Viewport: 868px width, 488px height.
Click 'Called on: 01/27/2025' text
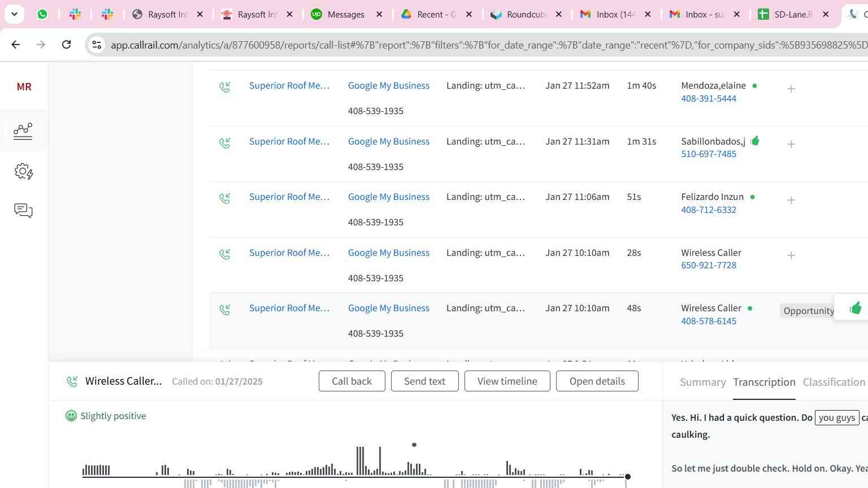(x=217, y=381)
